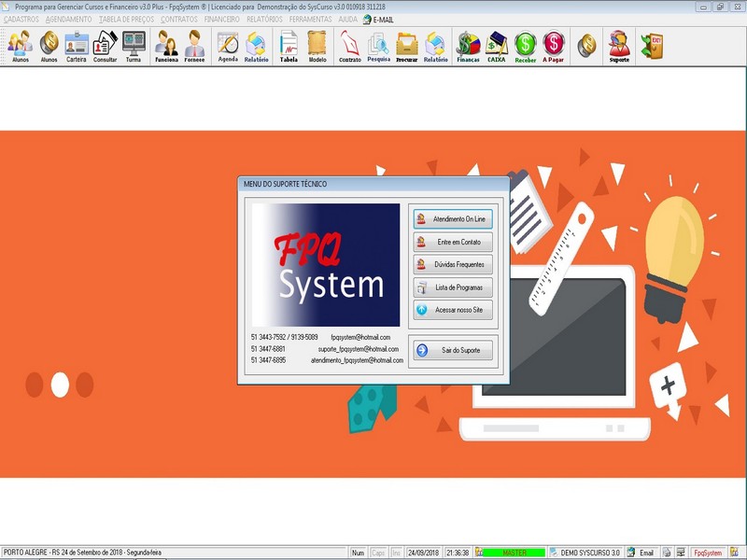This screenshot has height=560, width=747.
Task: Click the 24/09/2018 date in status bar
Action: pos(423,553)
